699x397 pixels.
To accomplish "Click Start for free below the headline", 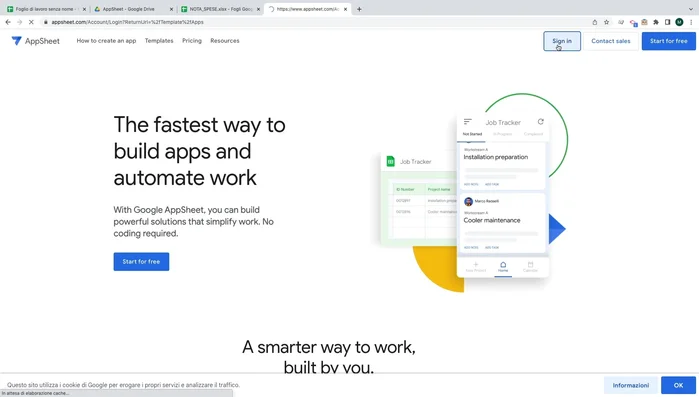I will [x=141, y=262].
